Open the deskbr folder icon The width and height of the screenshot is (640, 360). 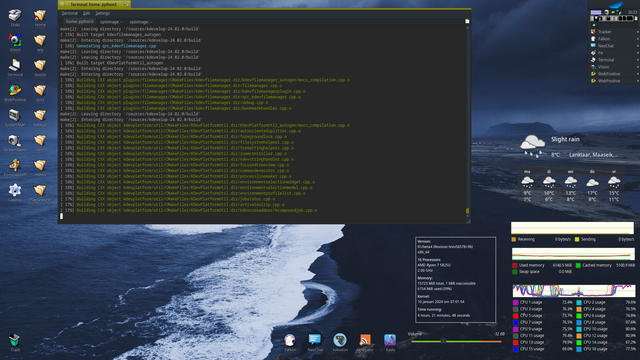[x=40, y=66]
